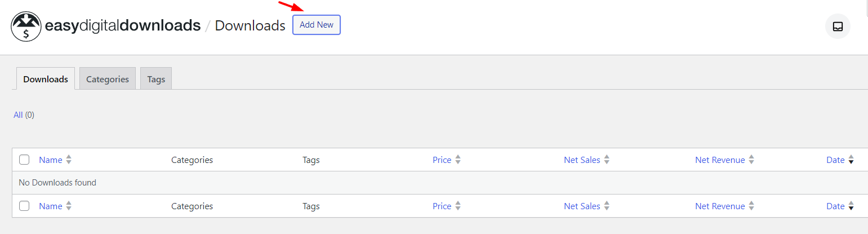868x234 pixels.
Task: Sort by Net Sales in footer row
Action: (582, 206)
